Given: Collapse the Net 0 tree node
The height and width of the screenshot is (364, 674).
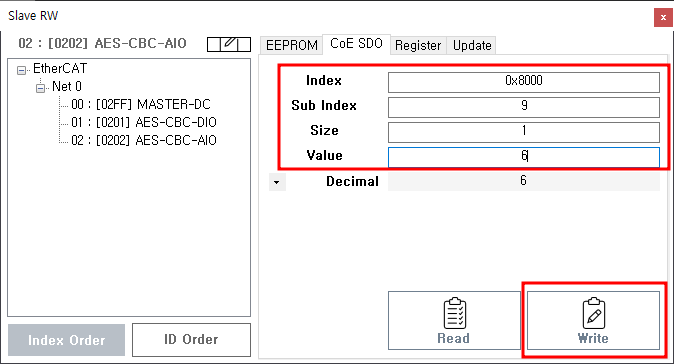Looking at the screenshot, I should click(40, 88).
